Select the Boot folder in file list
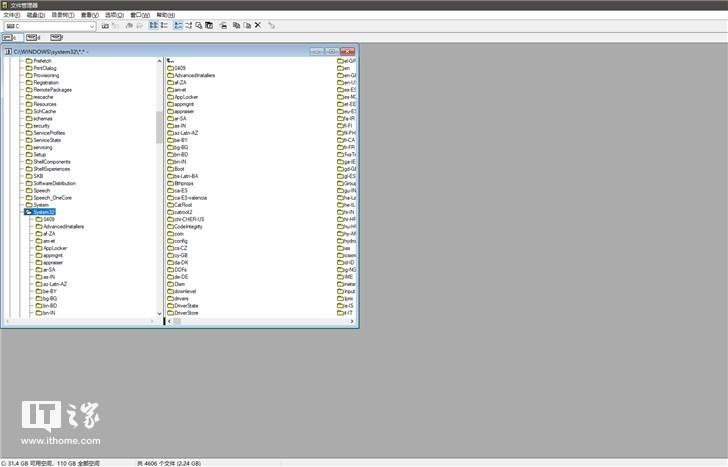This screenshot has height=467, width=728. click(x=179, y=168)
